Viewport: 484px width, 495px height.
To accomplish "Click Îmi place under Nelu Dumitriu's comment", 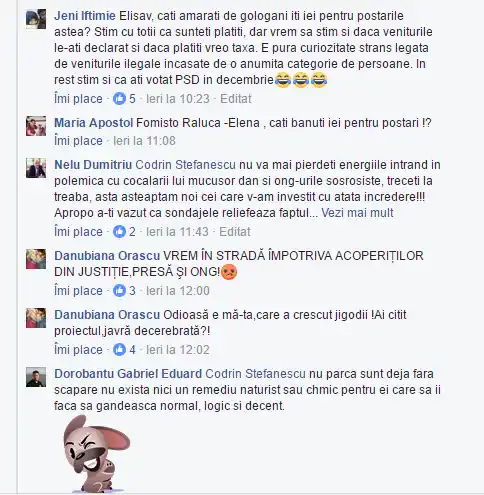I will tap(78, 232).
